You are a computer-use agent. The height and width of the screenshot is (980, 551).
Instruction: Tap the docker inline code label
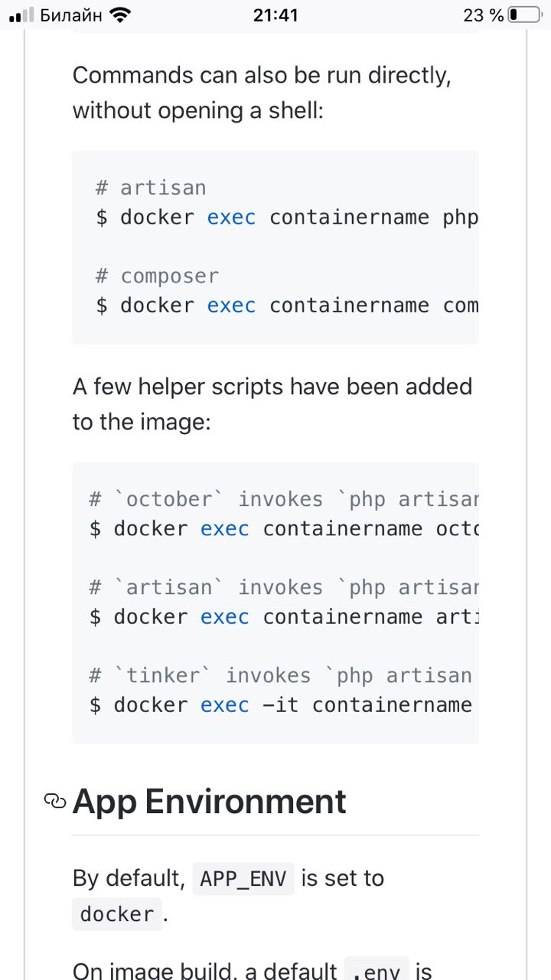pos(117,914)
